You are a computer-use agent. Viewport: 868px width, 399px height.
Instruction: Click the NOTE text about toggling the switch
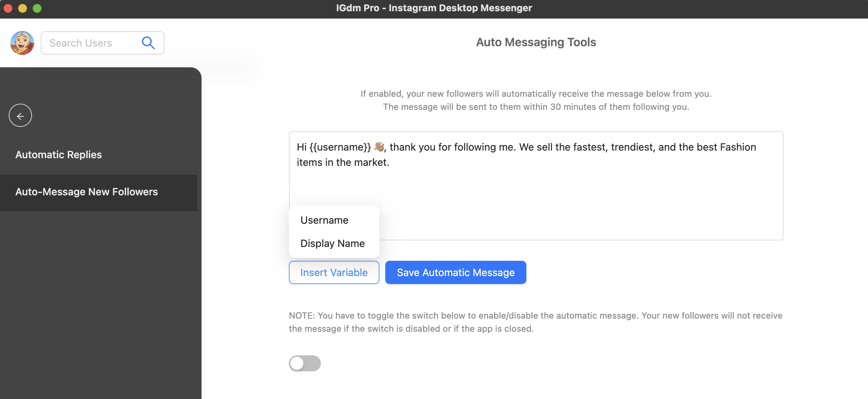535,322
